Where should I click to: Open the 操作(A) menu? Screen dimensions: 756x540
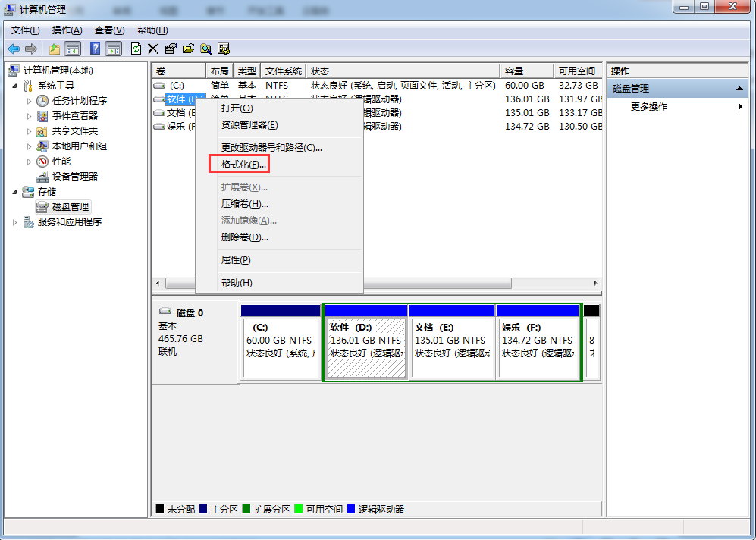[x=67, y=30]
